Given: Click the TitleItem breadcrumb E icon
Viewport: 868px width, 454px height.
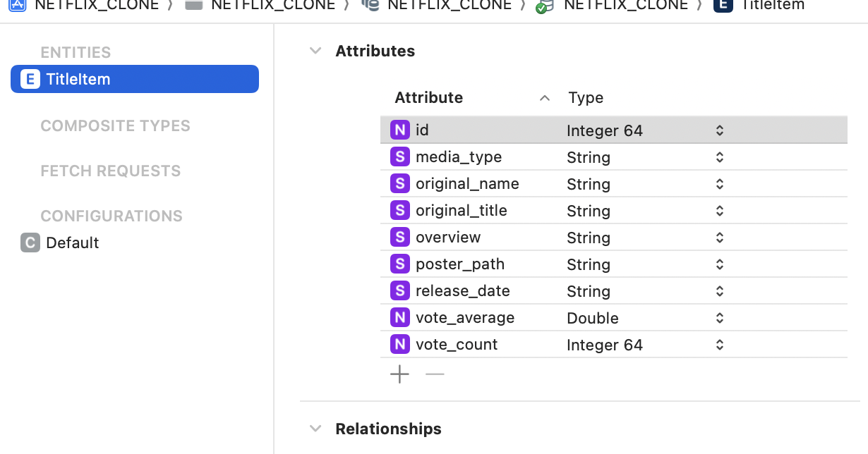Looking at the screenshot, I should tap(723, 4).
